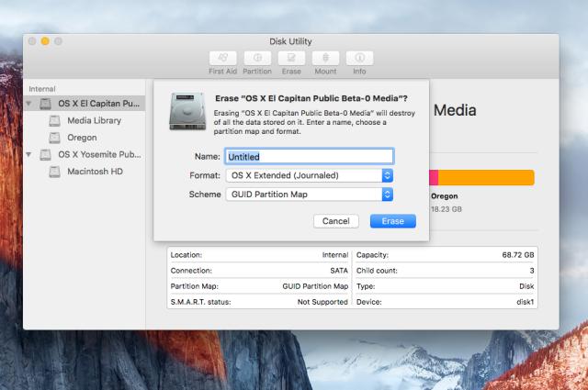Screen dimensions: 588x390
Task: Click the Capacity value 68.72 GB
Action: pos(518,255)
